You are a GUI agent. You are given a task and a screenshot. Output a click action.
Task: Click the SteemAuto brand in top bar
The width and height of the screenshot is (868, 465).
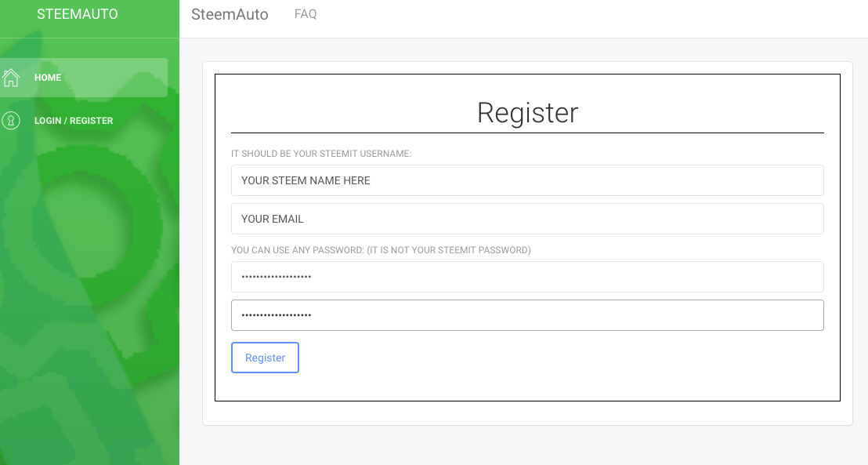230,14
